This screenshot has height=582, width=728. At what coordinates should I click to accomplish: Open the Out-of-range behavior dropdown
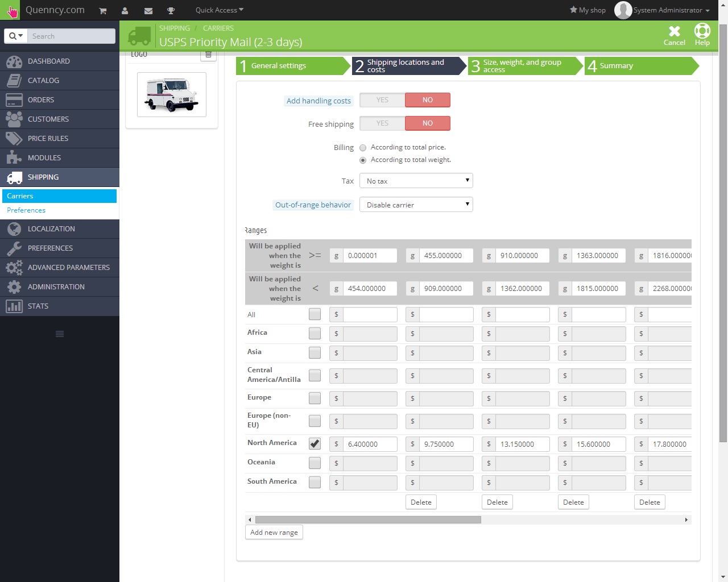pos(416,205)
